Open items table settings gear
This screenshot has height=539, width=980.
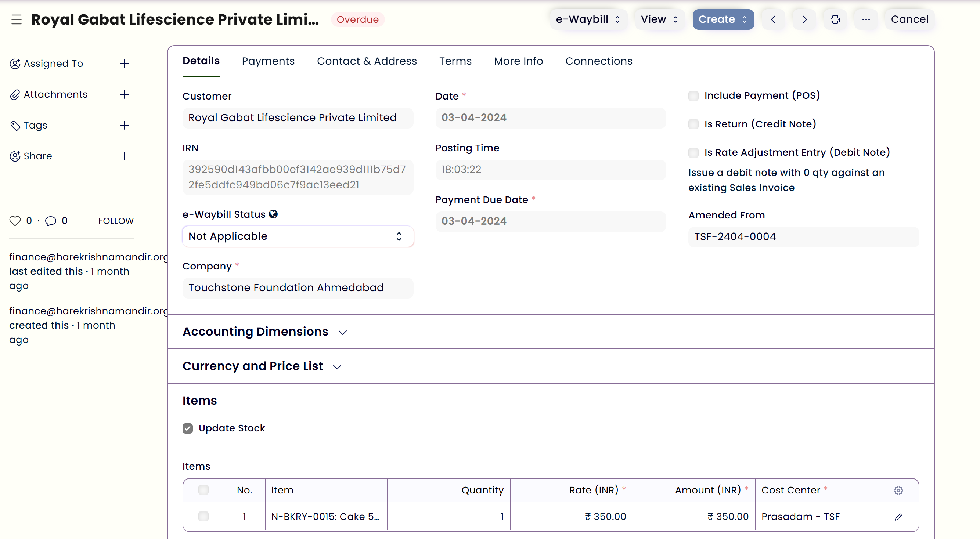click(x=898, y=490)
